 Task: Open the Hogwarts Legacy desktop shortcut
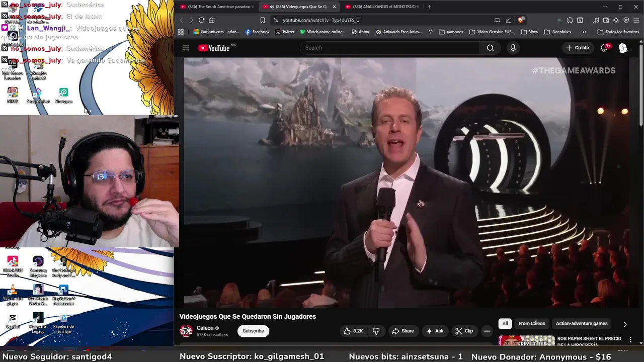(38, 323)
